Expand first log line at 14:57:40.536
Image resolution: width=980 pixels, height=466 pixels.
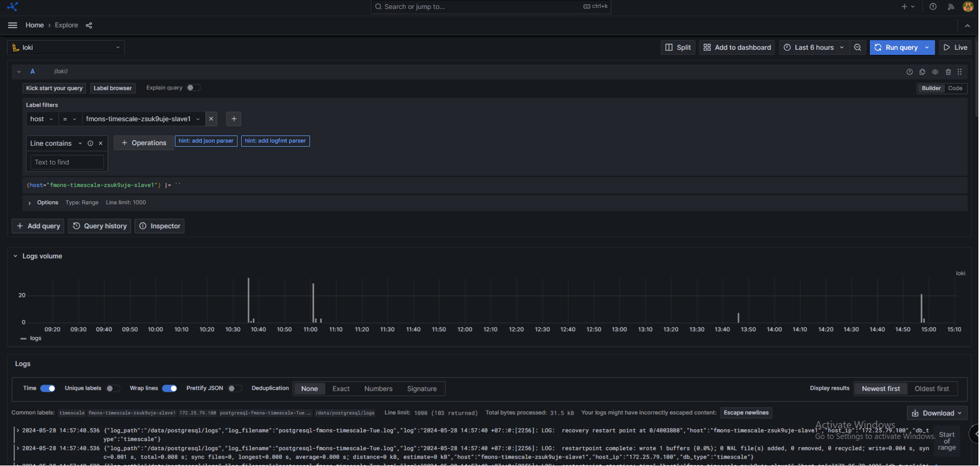pos(18,431)
